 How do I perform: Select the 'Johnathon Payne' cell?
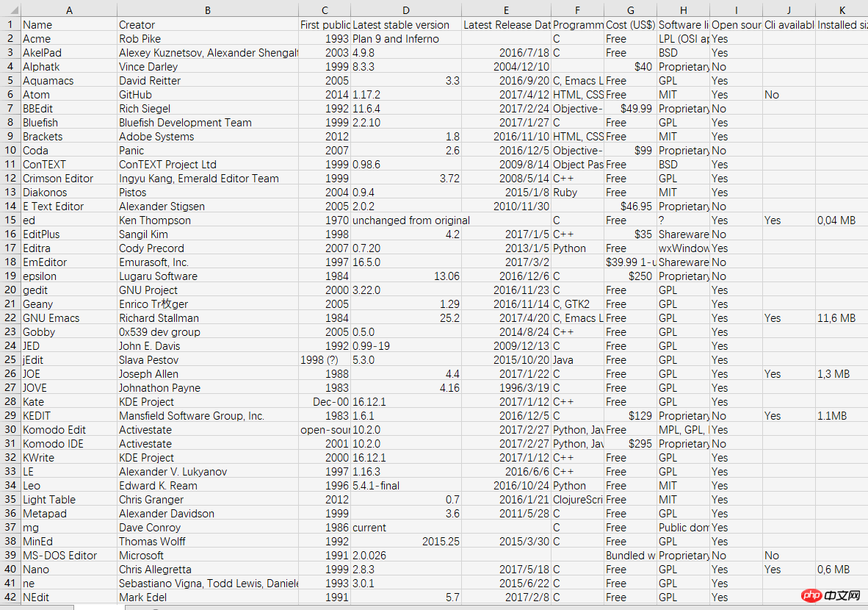(x=208, y=388)
